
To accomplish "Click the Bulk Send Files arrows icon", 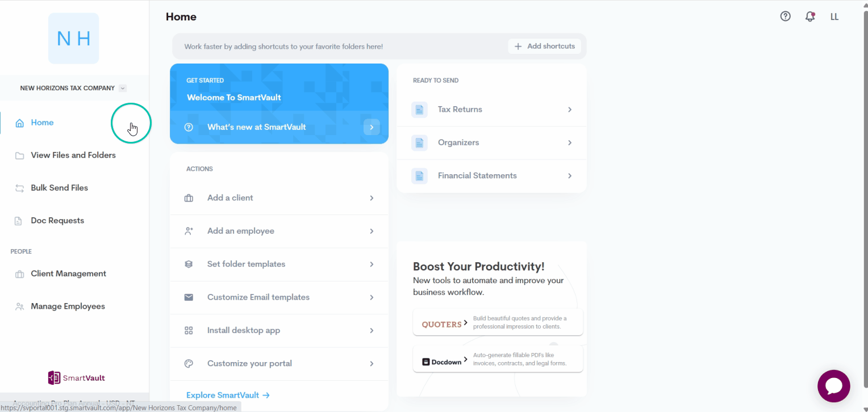I will [18, 187].
